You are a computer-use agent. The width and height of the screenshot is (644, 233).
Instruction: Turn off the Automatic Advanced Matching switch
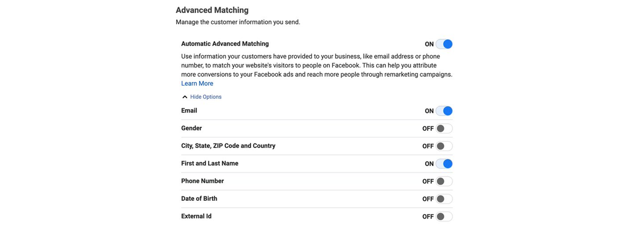(444, 44)
